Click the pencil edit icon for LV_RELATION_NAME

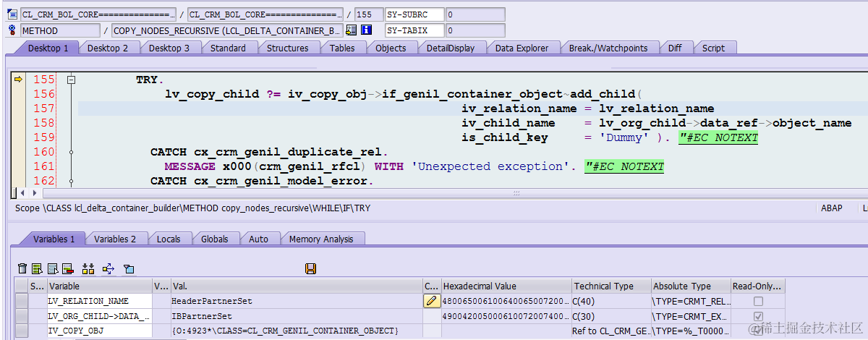(431, 300)
